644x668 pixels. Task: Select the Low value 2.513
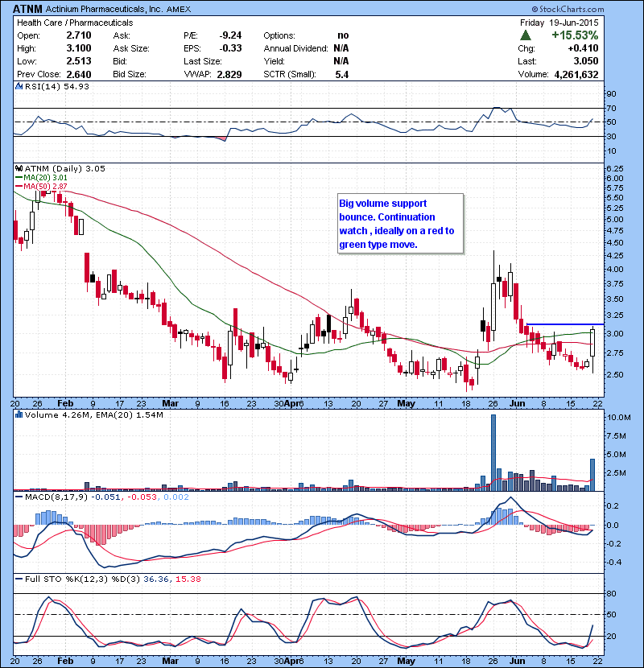pyautogui.click(x=79, y=61)
